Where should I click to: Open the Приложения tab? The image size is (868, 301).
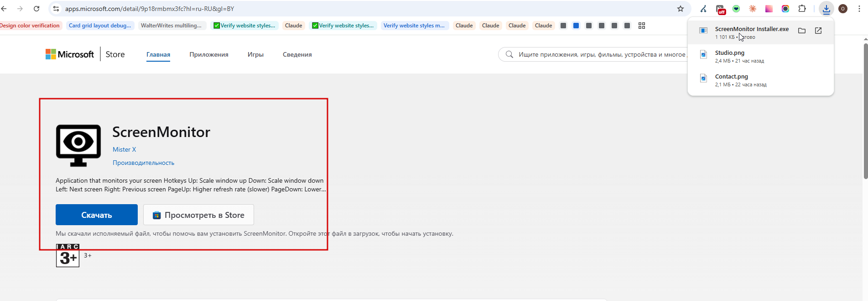pos(209,54)
